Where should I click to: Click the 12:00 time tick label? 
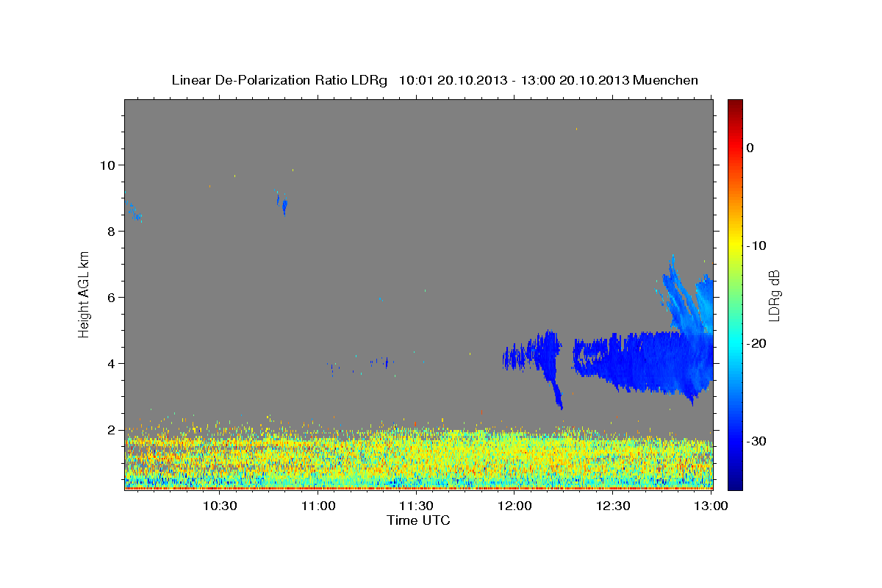515,506
